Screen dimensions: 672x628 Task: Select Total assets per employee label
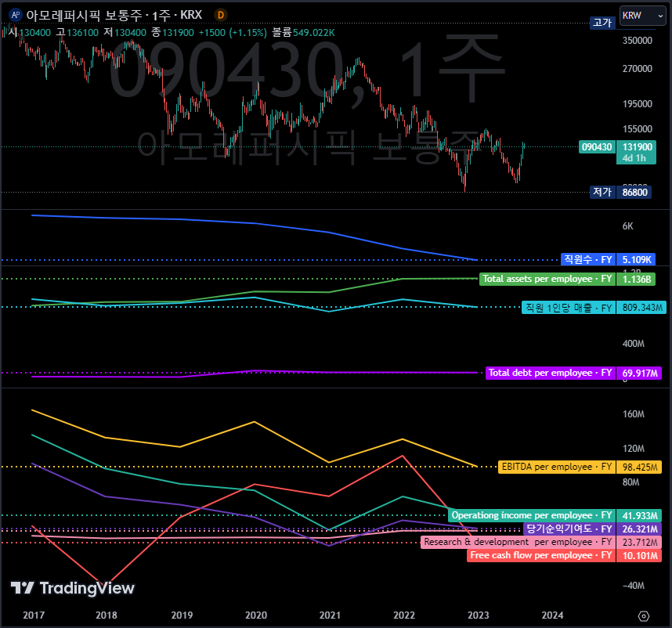(547, 279)
